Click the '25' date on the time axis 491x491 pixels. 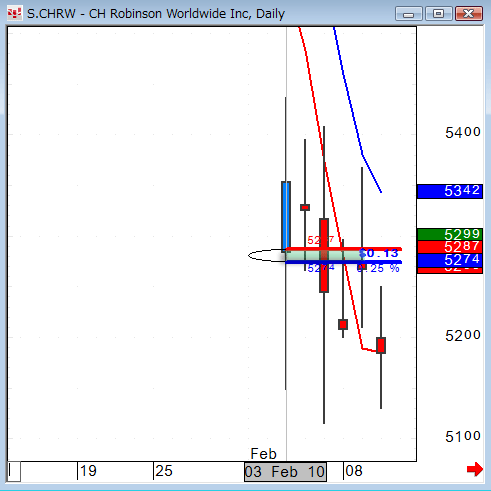click(164, 471)
